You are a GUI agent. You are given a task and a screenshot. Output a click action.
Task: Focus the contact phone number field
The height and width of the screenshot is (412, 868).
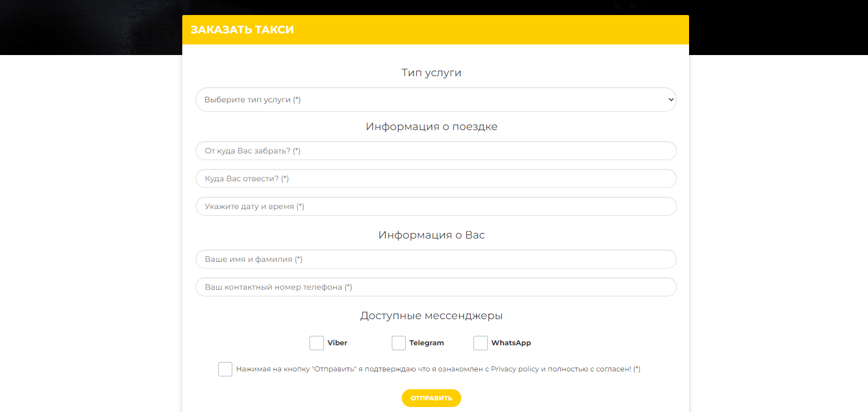(435, 287)
